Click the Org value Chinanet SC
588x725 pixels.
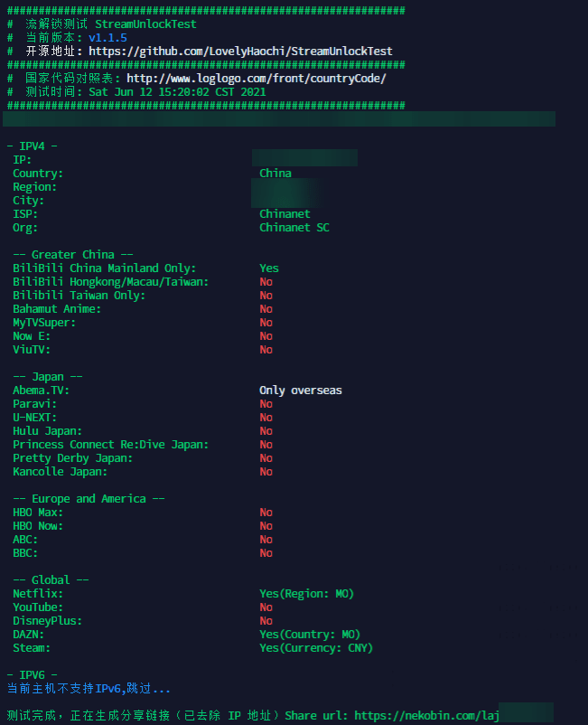point(294,228)
